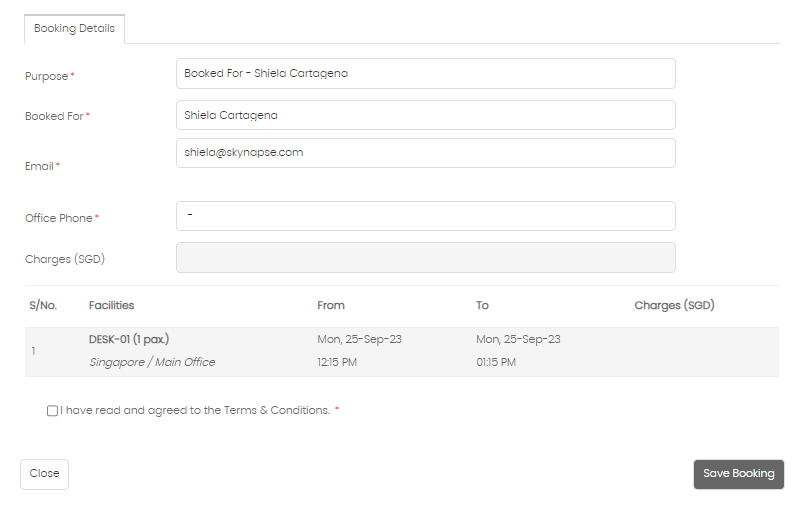Switch to the Booking Details tab
Screen dimensions: 803x525
coord(74,29)
